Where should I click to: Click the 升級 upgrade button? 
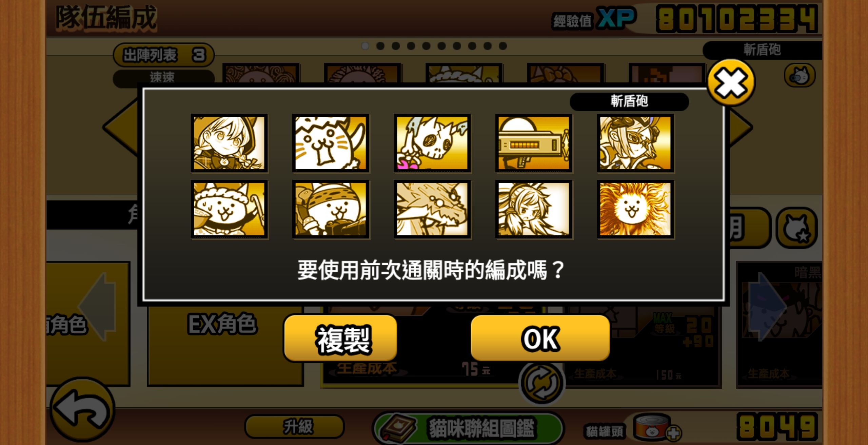click(x=294, y=426)
